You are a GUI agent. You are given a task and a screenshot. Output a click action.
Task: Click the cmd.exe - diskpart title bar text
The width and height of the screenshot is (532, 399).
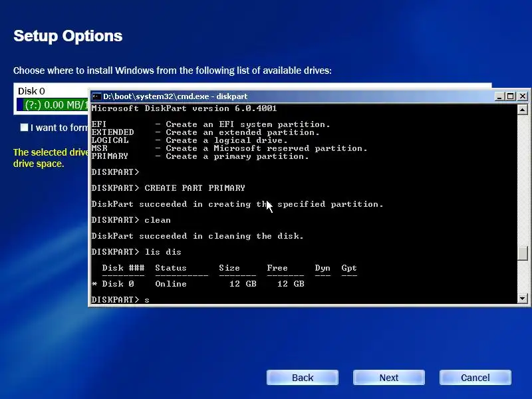click(x=175, y=96)
